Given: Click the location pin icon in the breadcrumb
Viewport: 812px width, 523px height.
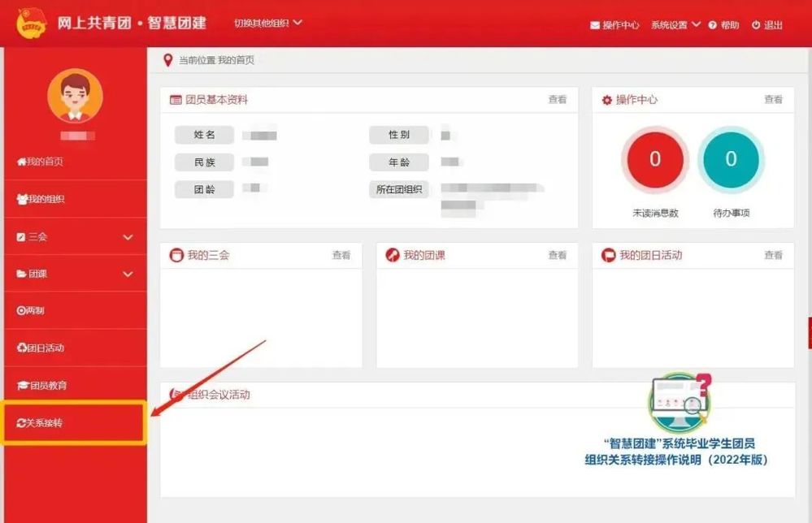Looking at the screenshot, I should (x=168, y=60).
